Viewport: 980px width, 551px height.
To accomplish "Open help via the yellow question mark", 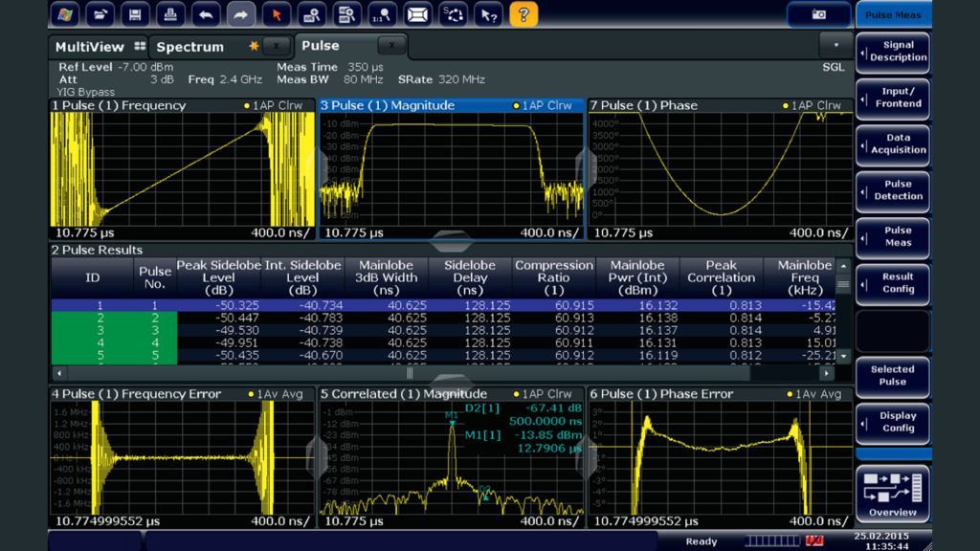I will click(523, 14).
